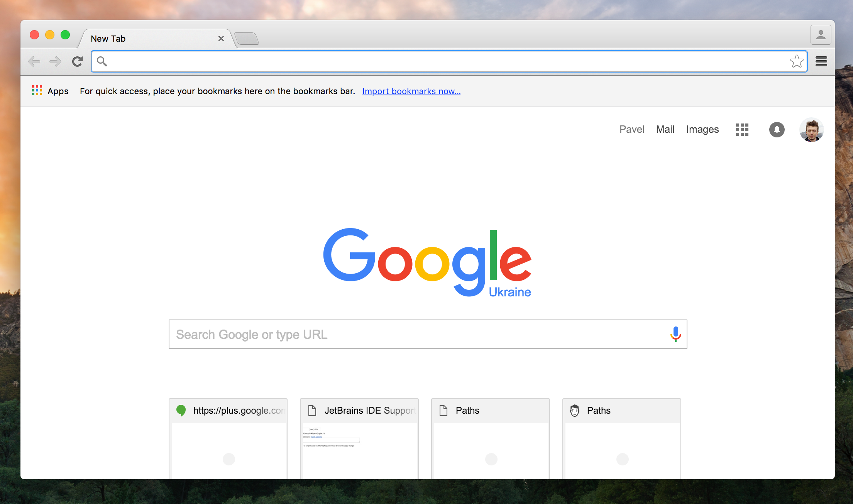Open the Google account avatar menu
This screenshot has height=504, width=853.
point(811,130)
